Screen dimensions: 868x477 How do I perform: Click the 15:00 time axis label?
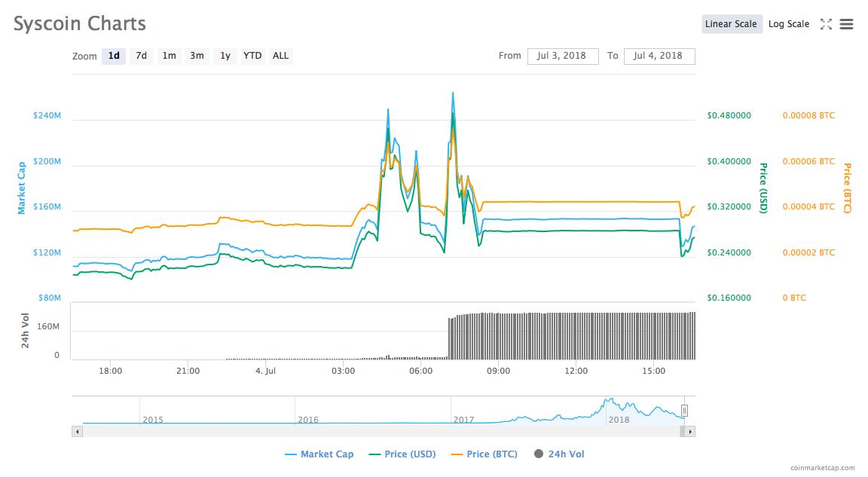coord(654,371)
